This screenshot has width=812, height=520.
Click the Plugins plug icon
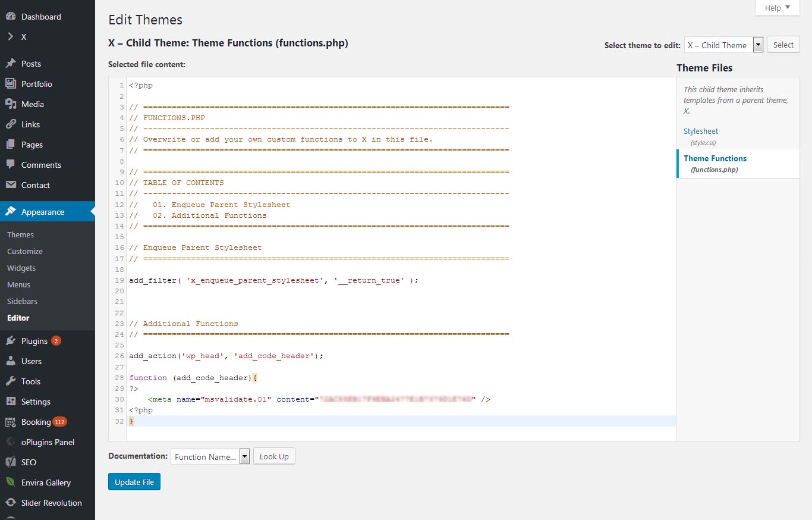click(x=11, y=341)
